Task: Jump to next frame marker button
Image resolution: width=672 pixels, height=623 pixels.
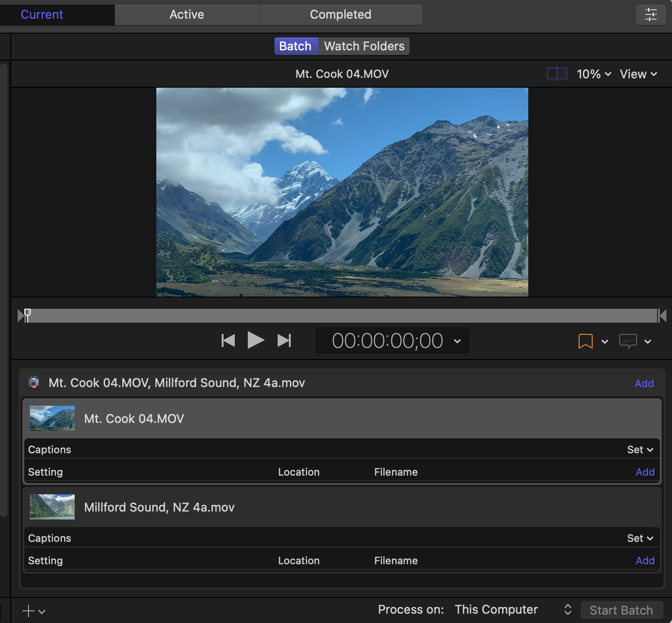Action: pyautogui.click(x=284, y=340)
